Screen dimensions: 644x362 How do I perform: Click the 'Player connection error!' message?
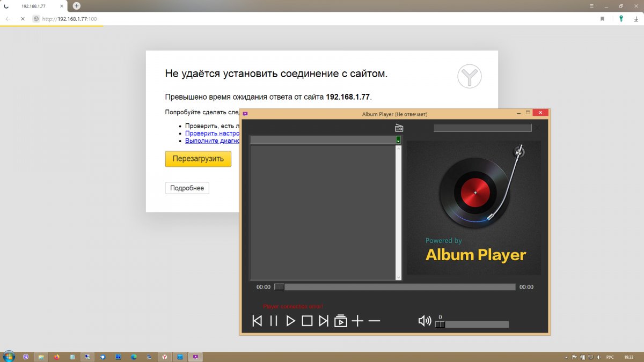click(x=294, y=307)
